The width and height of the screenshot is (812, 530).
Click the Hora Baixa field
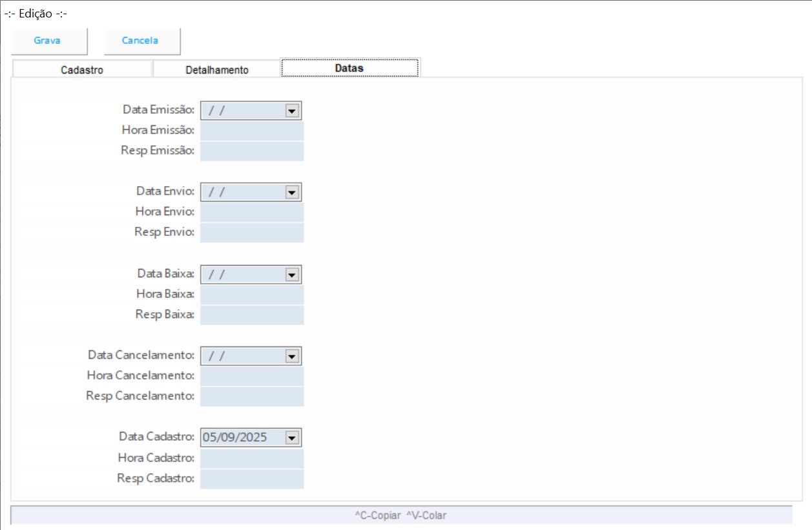click(x=251, y=295)
